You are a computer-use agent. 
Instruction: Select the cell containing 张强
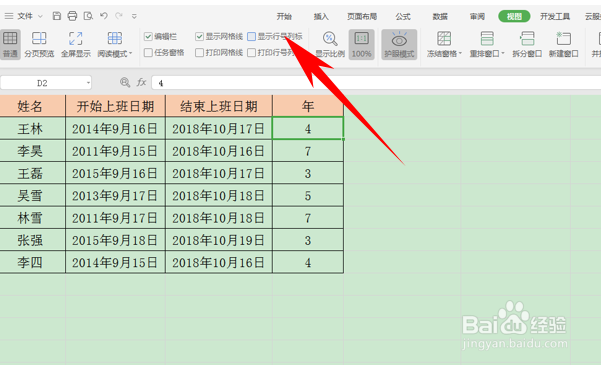(x=32, y=240)
